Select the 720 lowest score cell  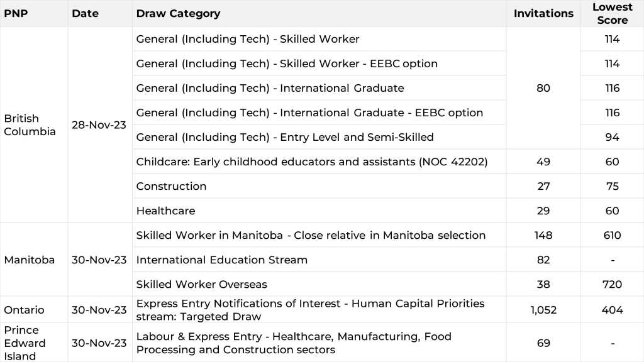point(612,284)
